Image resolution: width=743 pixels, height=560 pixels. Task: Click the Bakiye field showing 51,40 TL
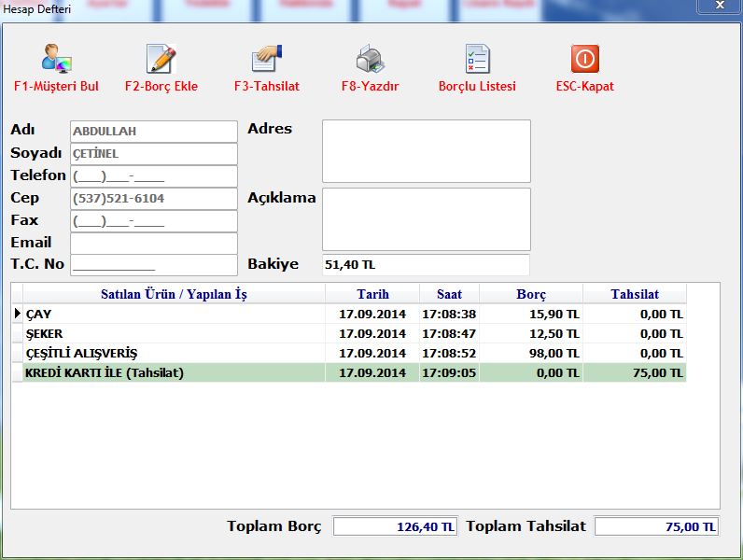(x=426, y=265)
